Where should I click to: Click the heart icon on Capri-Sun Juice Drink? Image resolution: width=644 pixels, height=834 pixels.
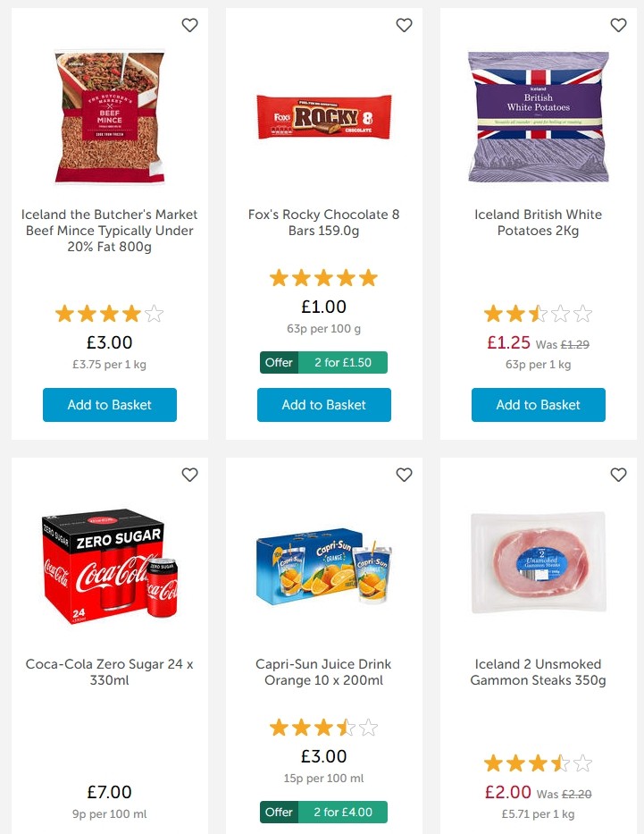(404, 475)
